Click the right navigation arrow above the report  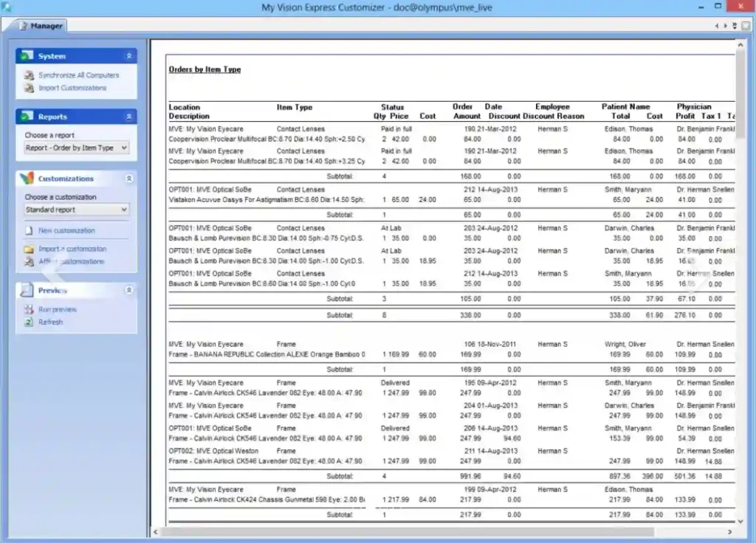click(724, 25)
